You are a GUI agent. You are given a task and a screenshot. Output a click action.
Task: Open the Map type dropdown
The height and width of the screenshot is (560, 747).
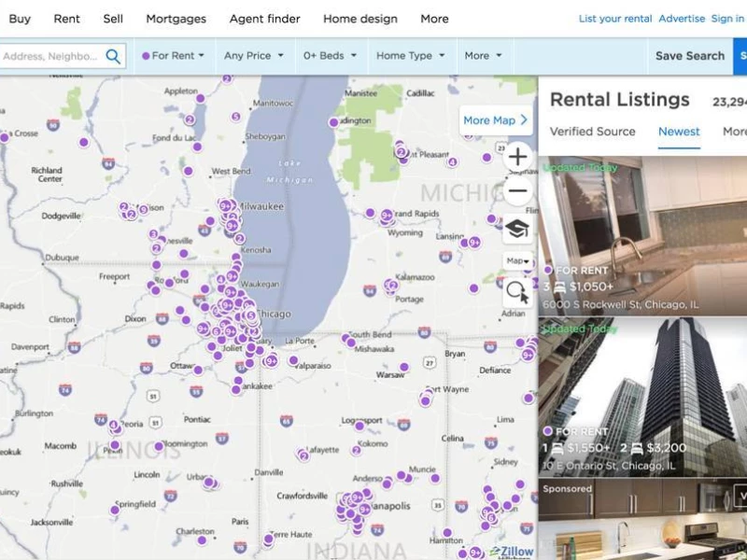click(517, 261)
